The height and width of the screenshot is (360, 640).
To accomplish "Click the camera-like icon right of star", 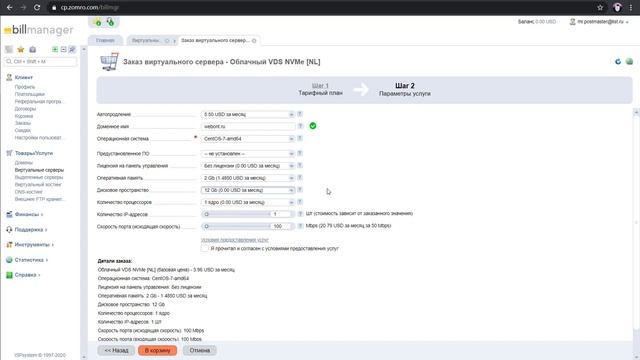I will (x=33, y=49).
